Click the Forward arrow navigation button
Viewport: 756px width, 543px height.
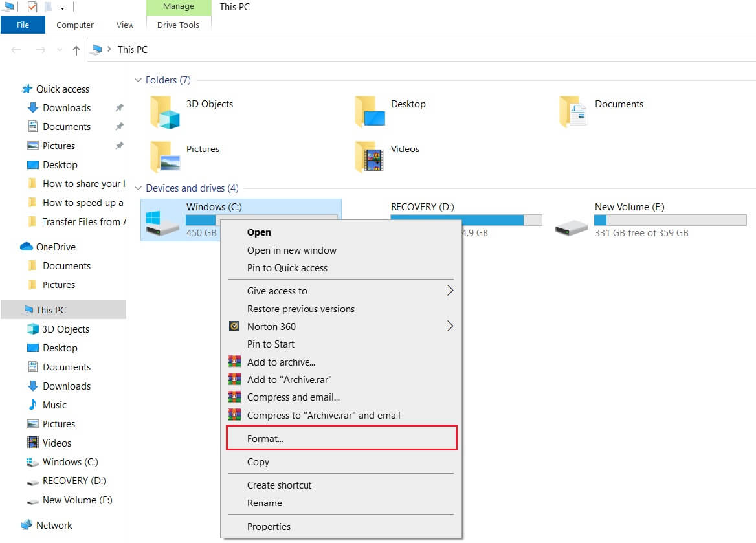click(41, 50)
